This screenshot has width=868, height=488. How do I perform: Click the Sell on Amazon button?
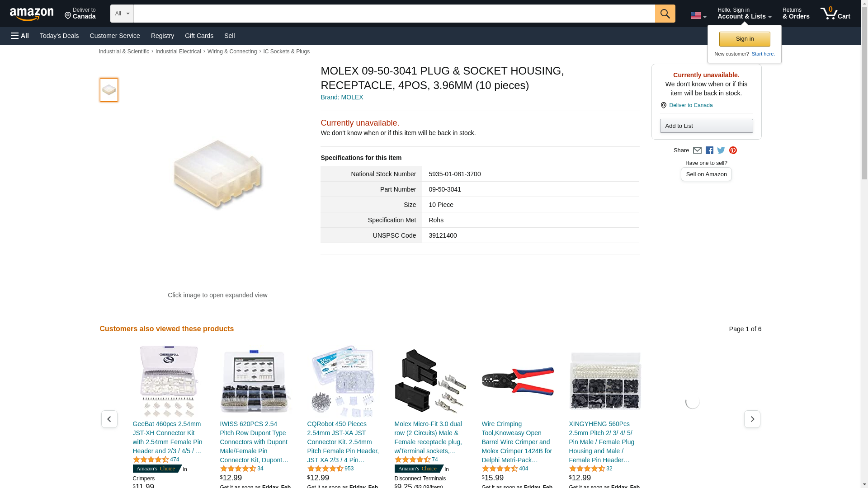point(706,174)
